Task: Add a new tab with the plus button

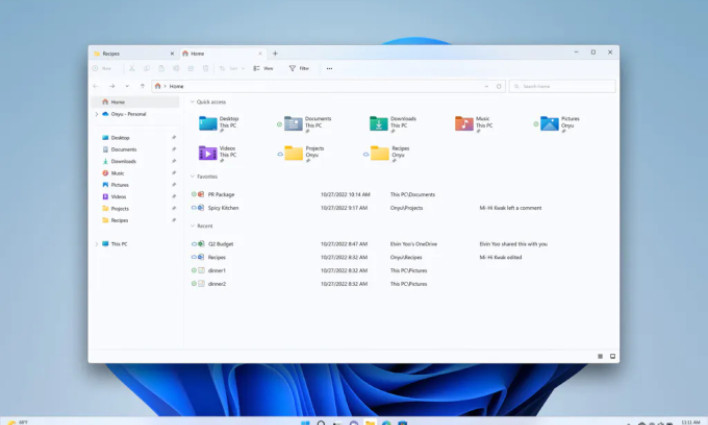Action: coord(275,53)
